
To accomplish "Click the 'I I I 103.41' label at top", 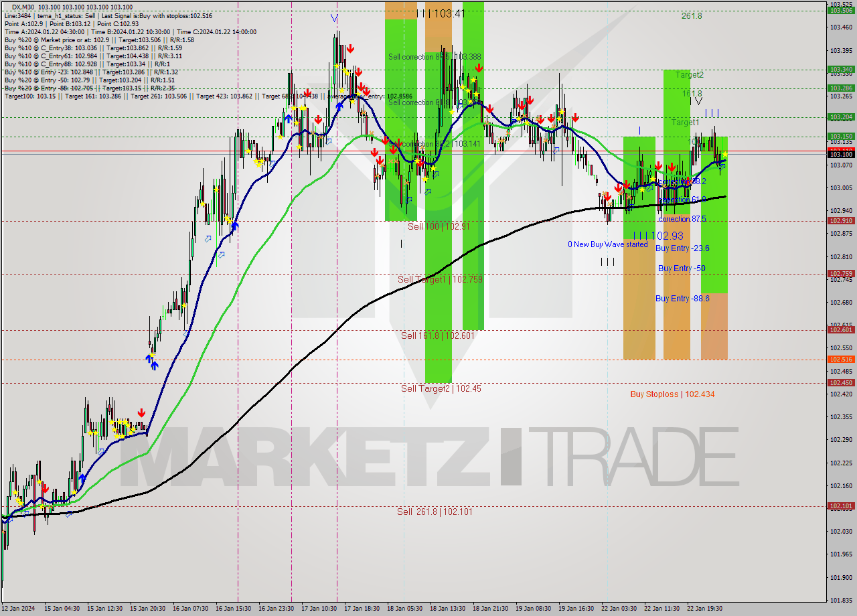I will click(441, 13).
